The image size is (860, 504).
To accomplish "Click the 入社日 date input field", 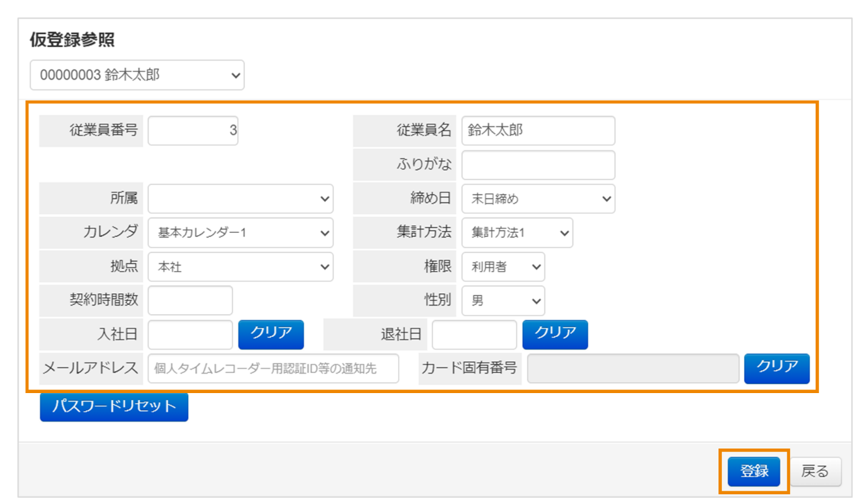I will pos(190,334).
